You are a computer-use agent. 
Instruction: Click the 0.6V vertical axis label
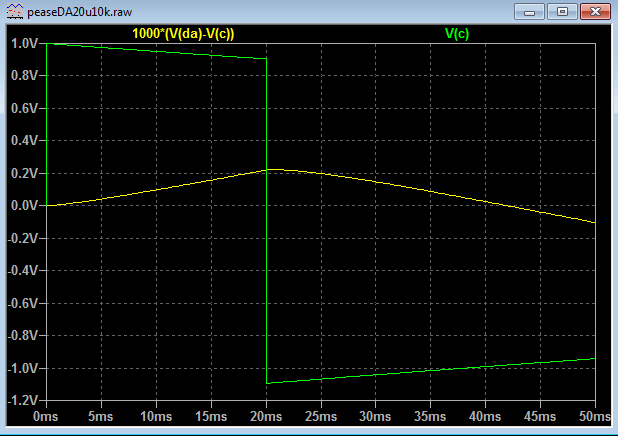(24, 108)
